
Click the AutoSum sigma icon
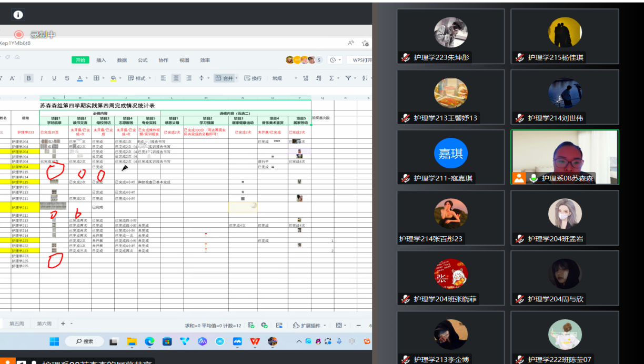click(x=331, y=78)
